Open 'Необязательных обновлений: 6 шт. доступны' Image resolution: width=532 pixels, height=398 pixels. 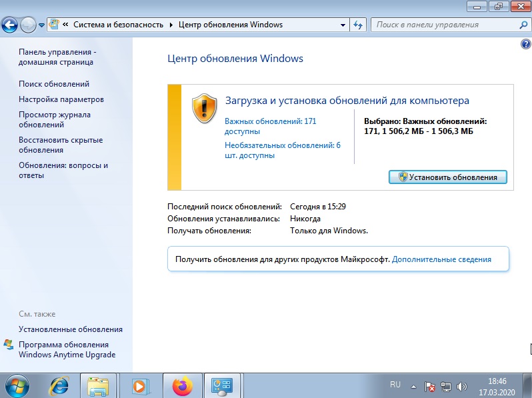pos(283,150)
